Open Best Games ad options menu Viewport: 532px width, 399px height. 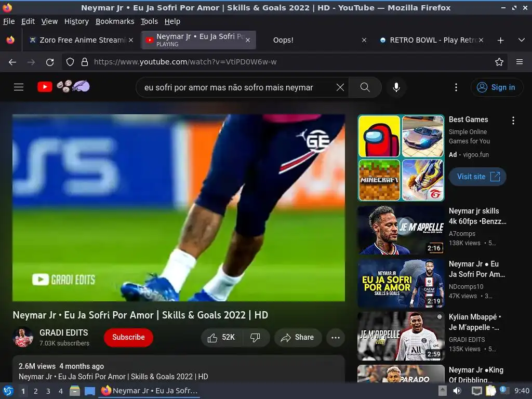pos(513,121)
